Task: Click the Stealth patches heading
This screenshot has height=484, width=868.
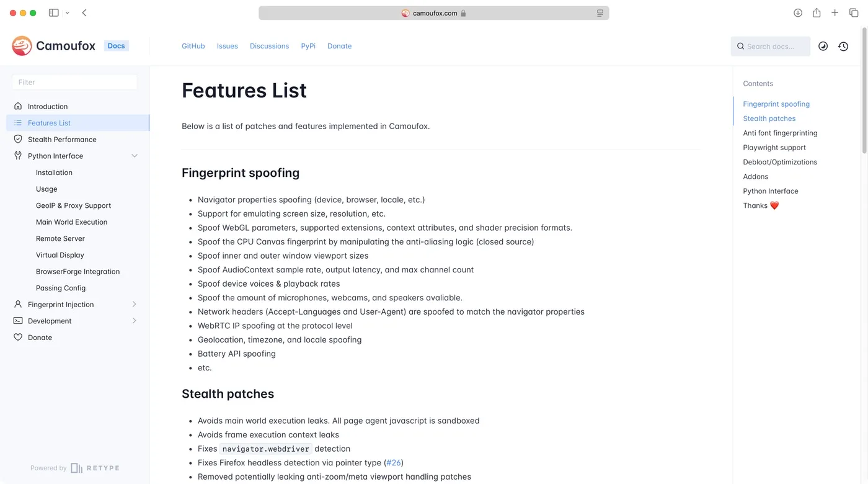Action: pos(228,393)
